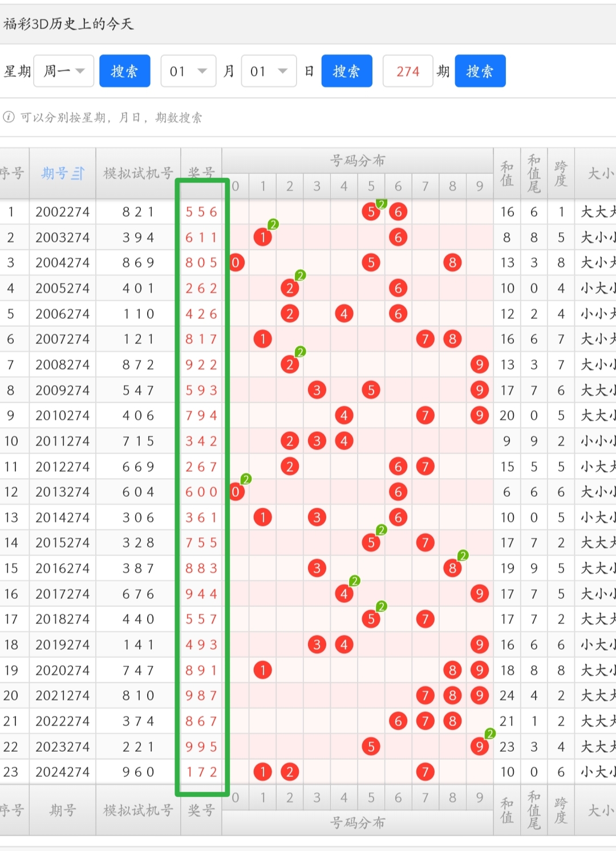Select period cell 2003274
This screenshot has height=851, width=616.
click(62, 237)
